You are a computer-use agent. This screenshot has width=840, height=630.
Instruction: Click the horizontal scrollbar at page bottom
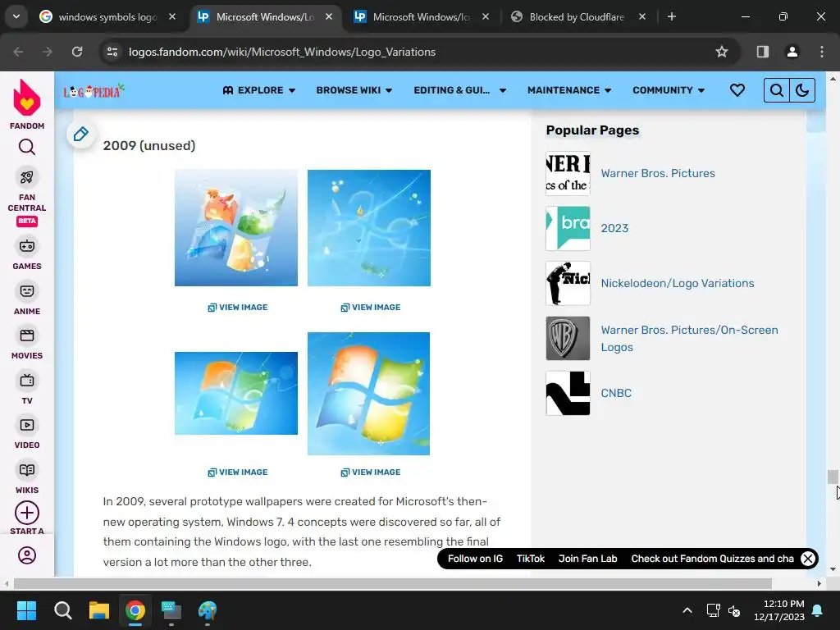coord(393,583)
